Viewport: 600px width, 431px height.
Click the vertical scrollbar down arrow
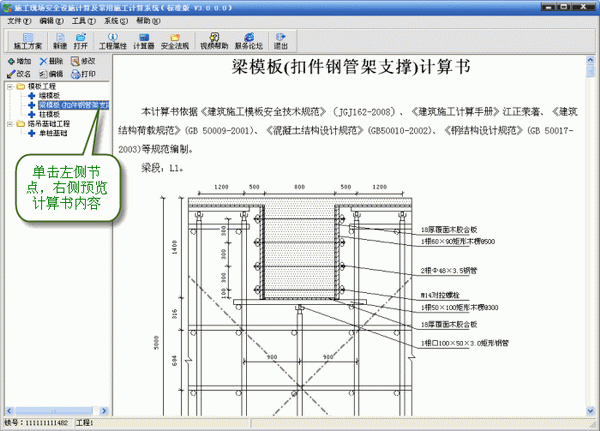[x=590, y=410]
